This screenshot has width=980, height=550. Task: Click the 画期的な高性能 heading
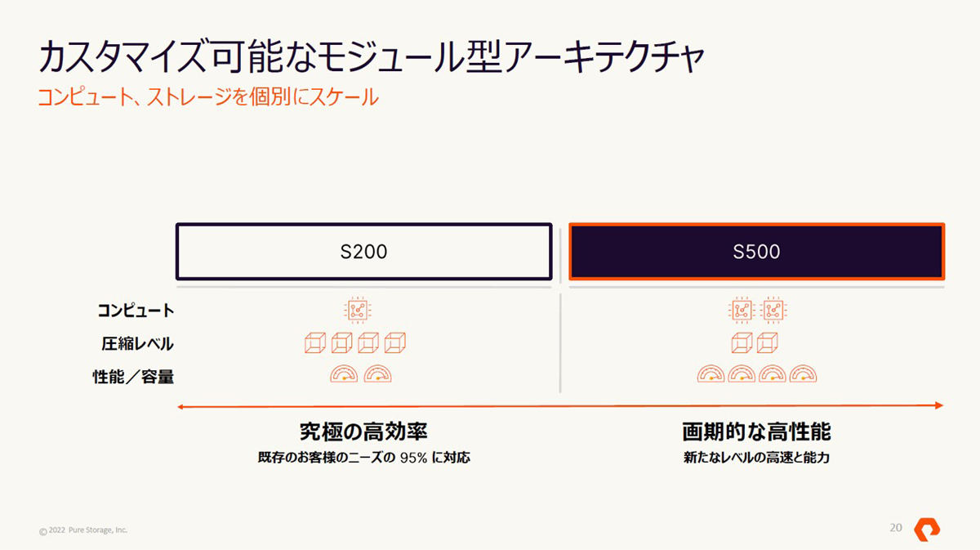[757, 431]
